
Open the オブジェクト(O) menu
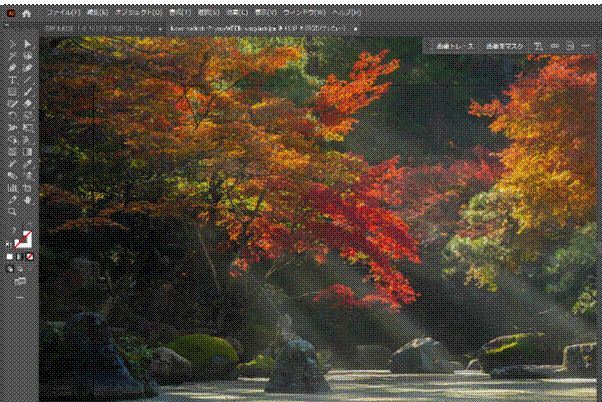140,14
